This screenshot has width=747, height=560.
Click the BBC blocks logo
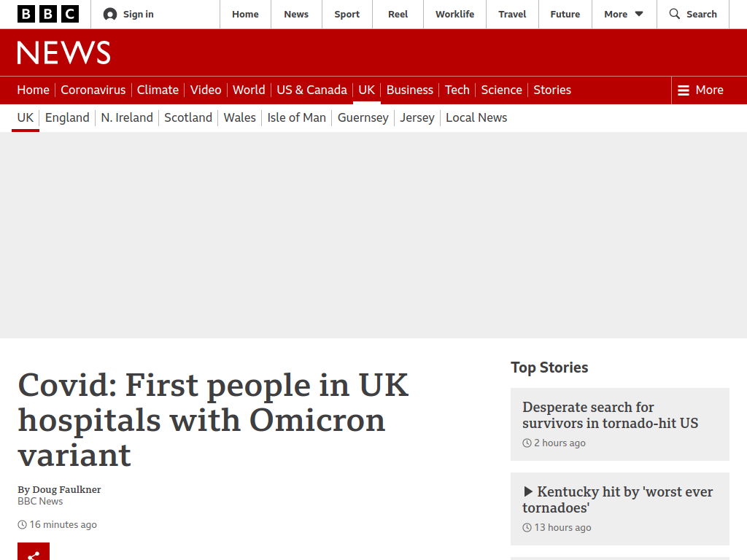click(48, 15)
